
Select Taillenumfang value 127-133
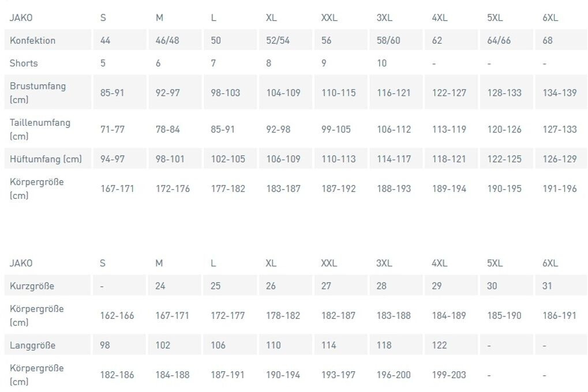pos(559,129)
